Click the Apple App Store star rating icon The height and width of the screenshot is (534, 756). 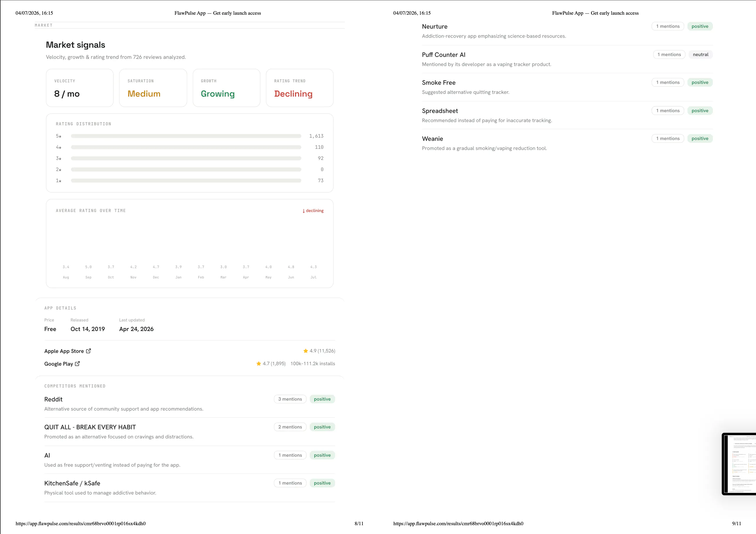pos(305,351)
